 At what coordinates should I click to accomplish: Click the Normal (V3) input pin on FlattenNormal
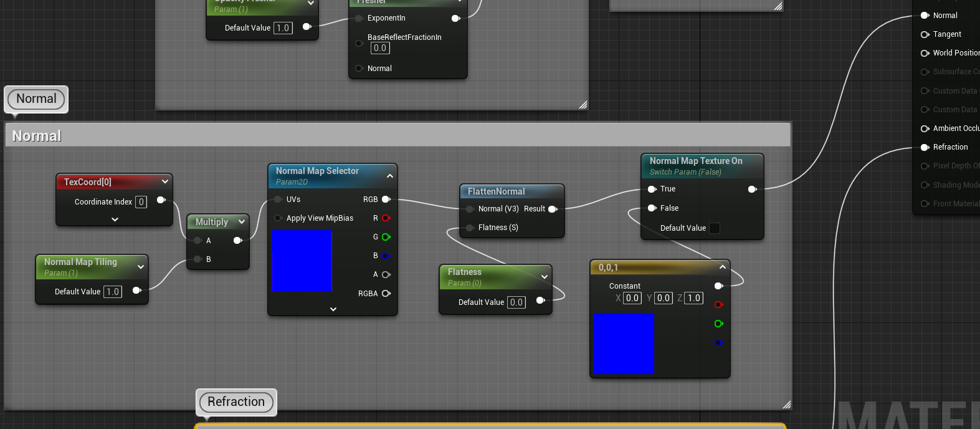click(470, 209)
